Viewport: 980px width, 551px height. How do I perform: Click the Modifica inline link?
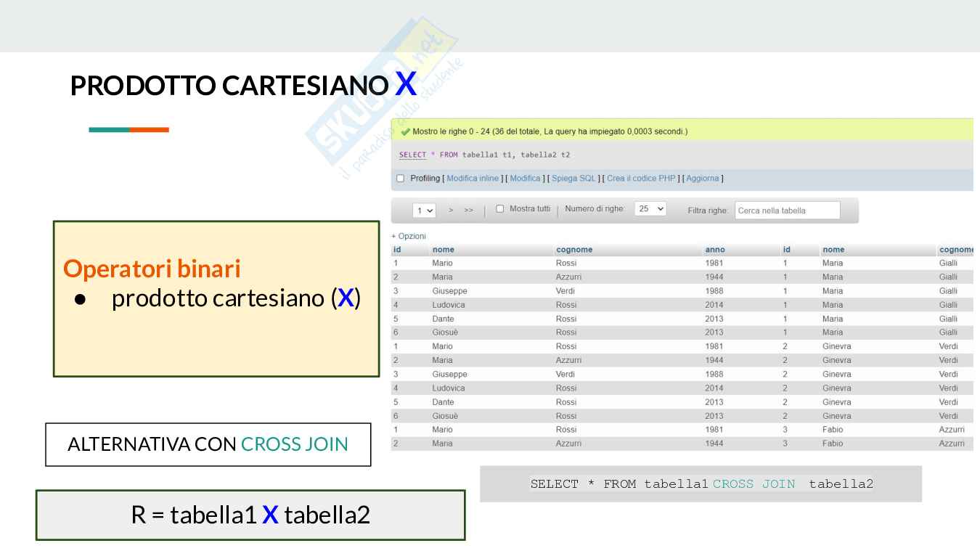pos(473,179)
